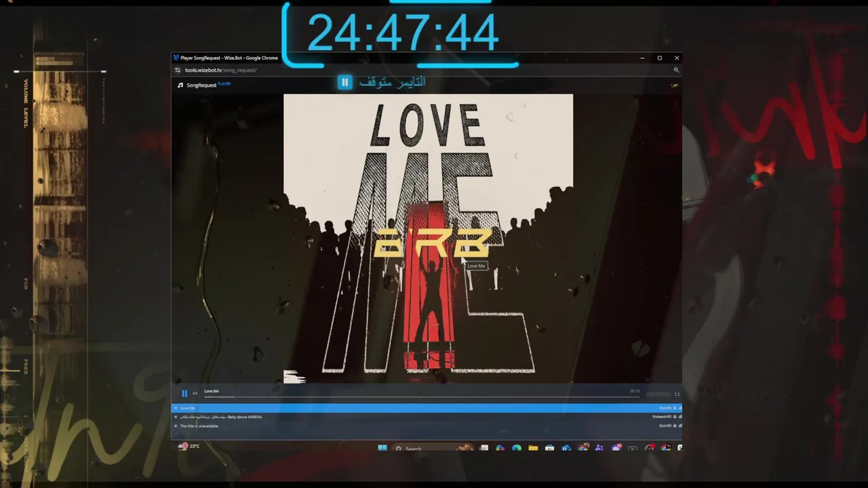This screenshot has height=488, width=868.
Task: Skip to the next requested song
Action: (195, 393)
